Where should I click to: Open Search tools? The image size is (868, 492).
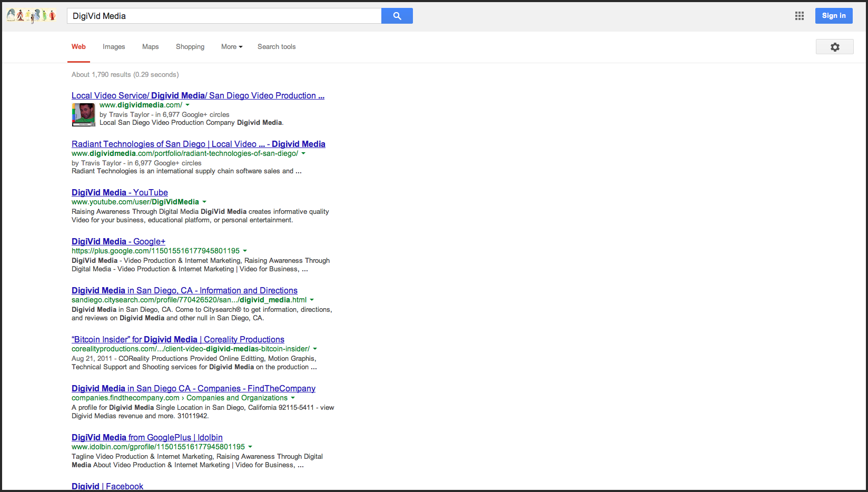click(x=277, y=47)
